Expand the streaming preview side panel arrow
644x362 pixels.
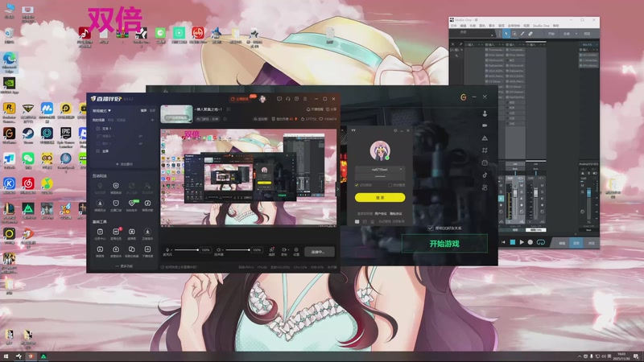coord(338,189)
